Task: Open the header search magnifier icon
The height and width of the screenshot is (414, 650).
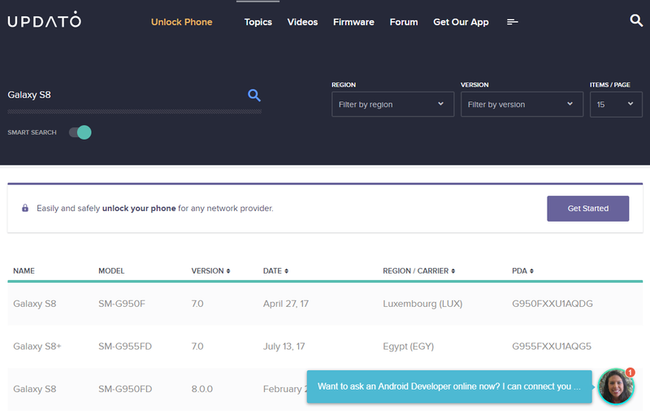Action: click(x=636, y=20)
